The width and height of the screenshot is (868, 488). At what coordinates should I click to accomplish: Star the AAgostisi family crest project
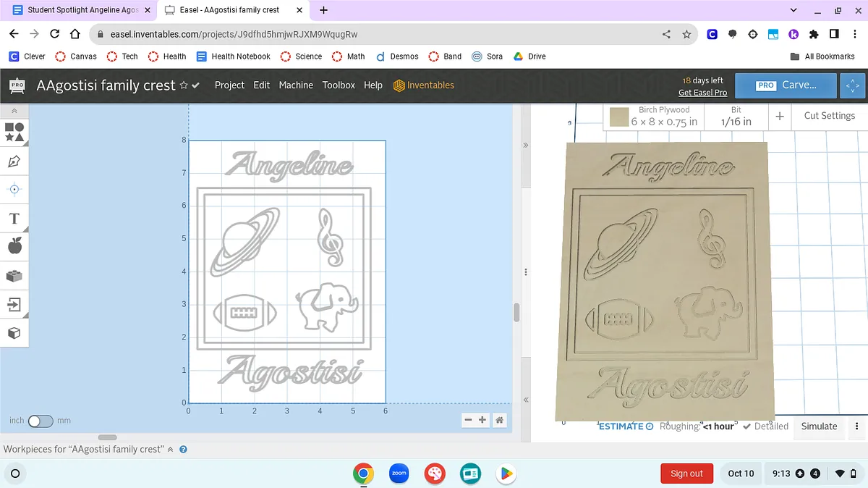coord(184,85)
